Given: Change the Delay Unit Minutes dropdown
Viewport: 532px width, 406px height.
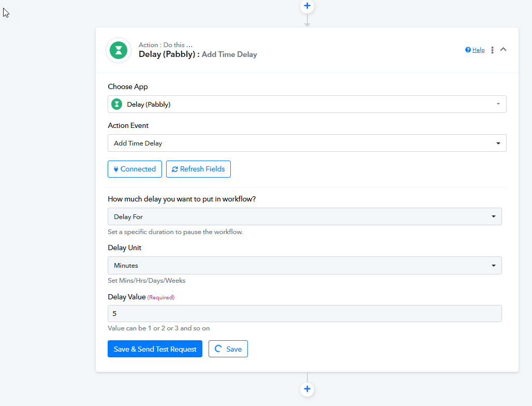Looking at the screenshot, I should pos(304,266).
